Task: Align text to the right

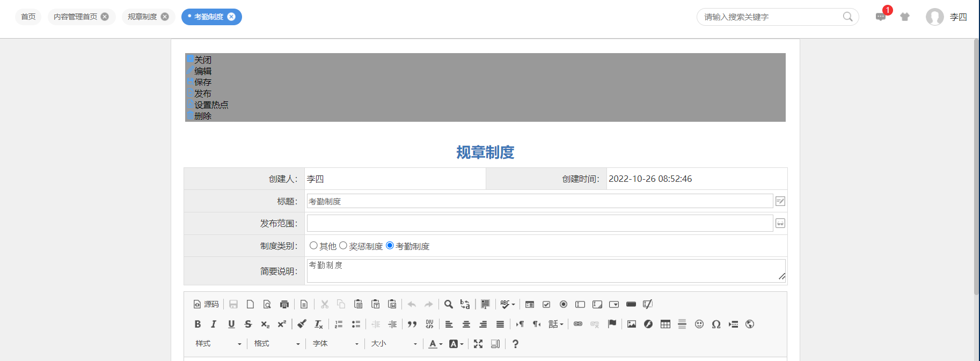Action: (483, 324)
